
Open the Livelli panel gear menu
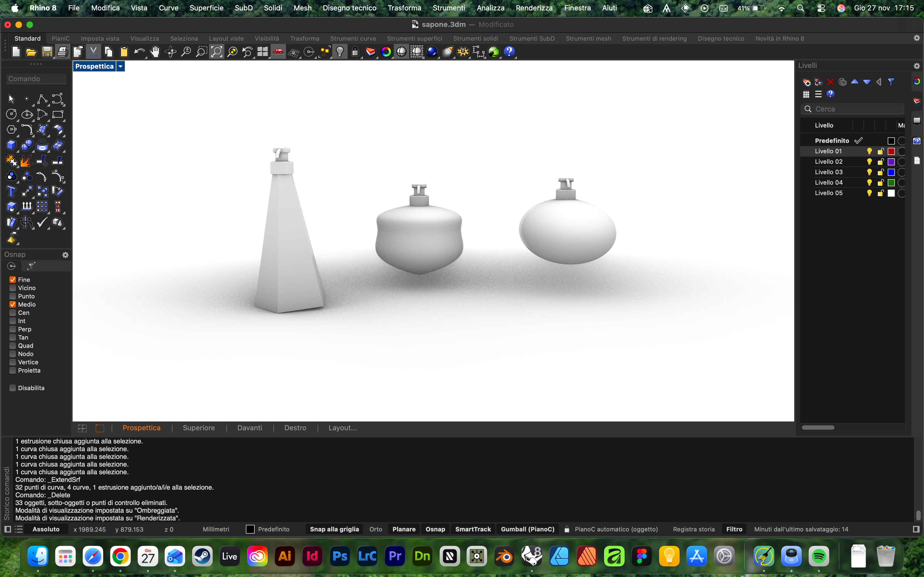916,66
